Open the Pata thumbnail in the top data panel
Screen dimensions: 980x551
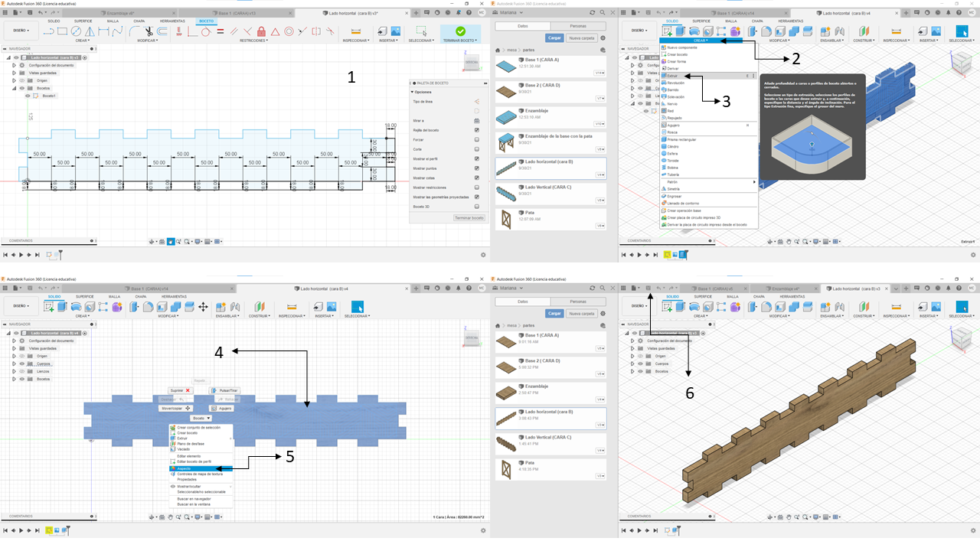505,220
